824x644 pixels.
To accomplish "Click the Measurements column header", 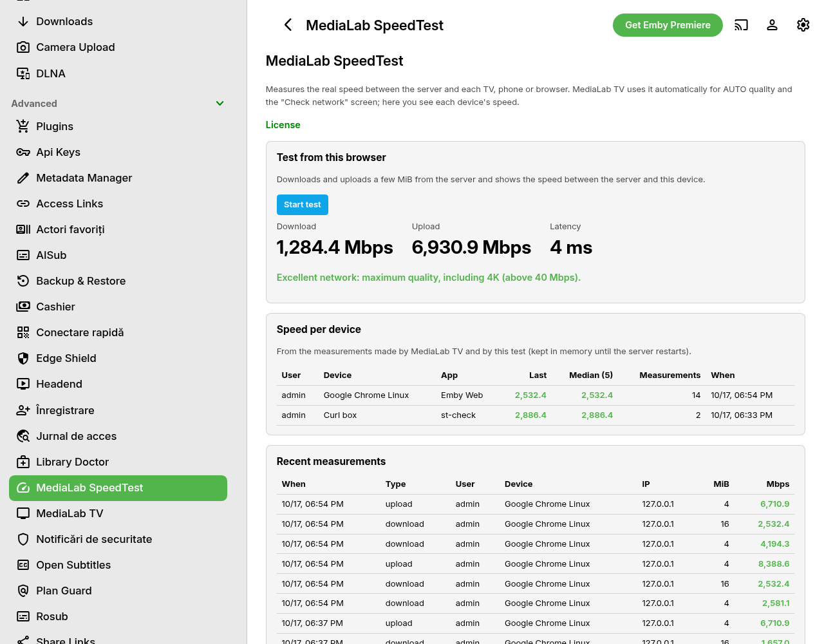I will point(670,375).
